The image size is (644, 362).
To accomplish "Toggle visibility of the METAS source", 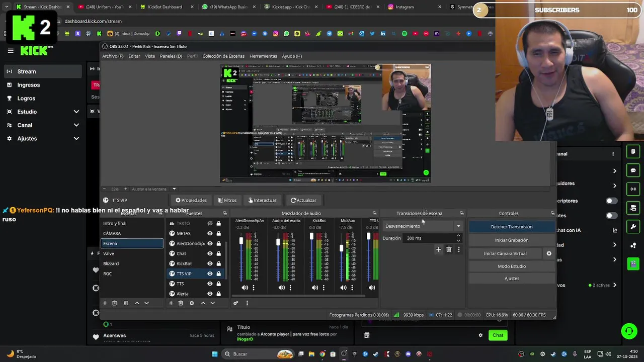I will coord(210,233).
